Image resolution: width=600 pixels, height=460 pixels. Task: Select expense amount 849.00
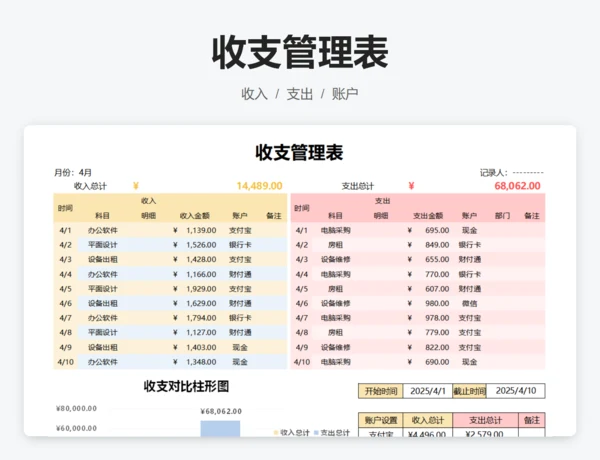point(437,245)
